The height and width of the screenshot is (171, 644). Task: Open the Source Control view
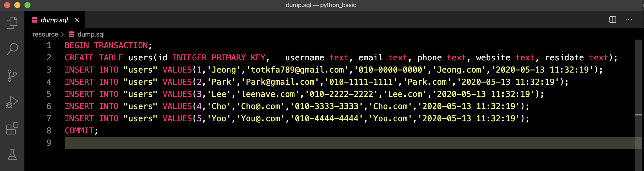(12, 76)
